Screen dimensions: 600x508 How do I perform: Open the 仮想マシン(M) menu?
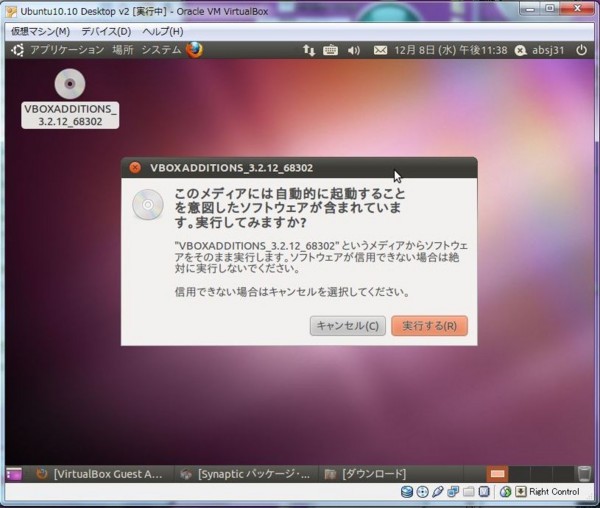tap(40, 31)
